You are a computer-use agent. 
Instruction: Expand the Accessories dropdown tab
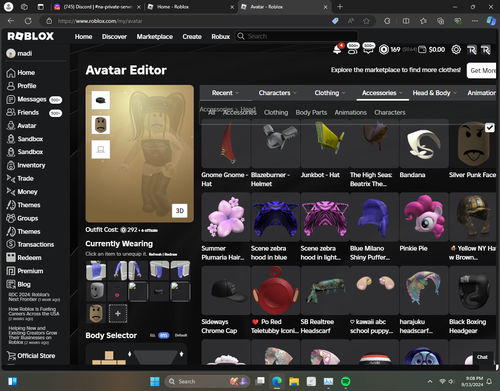[x=382, y=93]
